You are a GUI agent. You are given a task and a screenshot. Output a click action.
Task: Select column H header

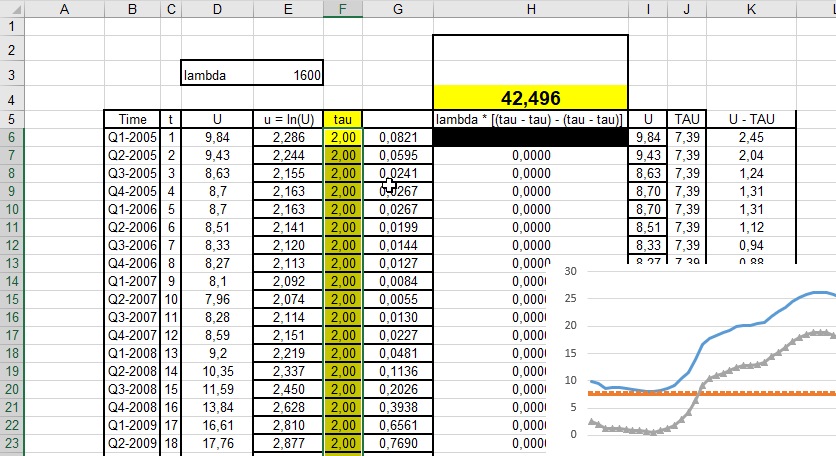point(530,10)
